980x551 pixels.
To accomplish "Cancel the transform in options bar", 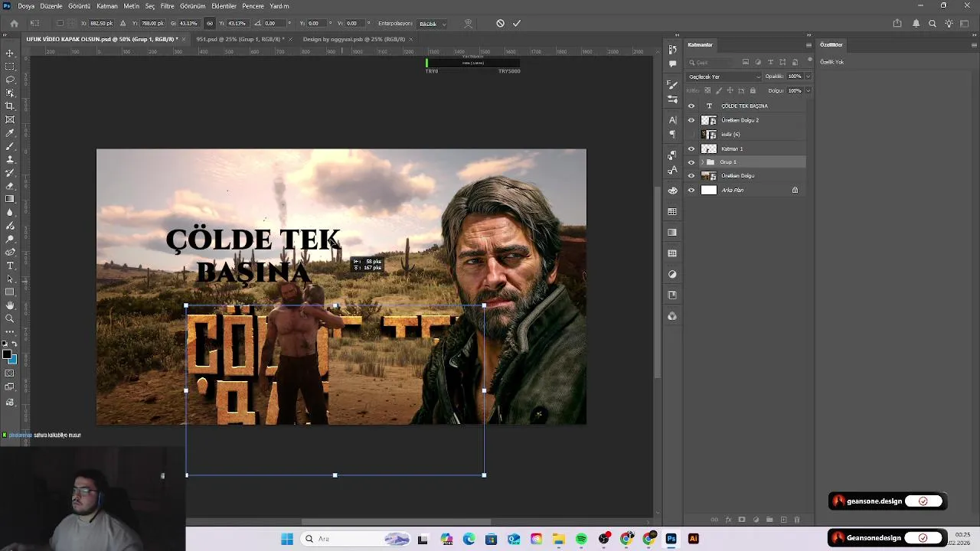I will pyautogui.click(x=500, y=24).
